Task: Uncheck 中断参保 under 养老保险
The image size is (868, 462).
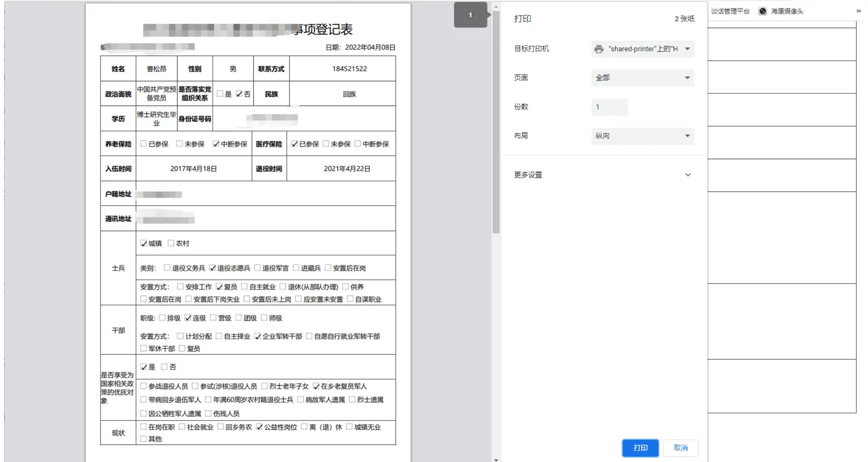Action: pyautogui.click(x=216, y=144)
